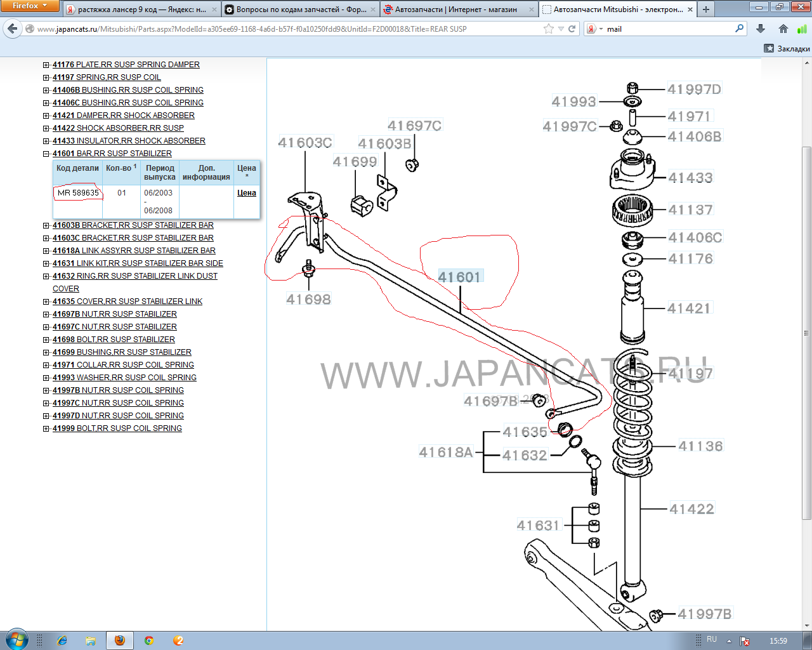Click the browser Back arrow button

point(13,29)
